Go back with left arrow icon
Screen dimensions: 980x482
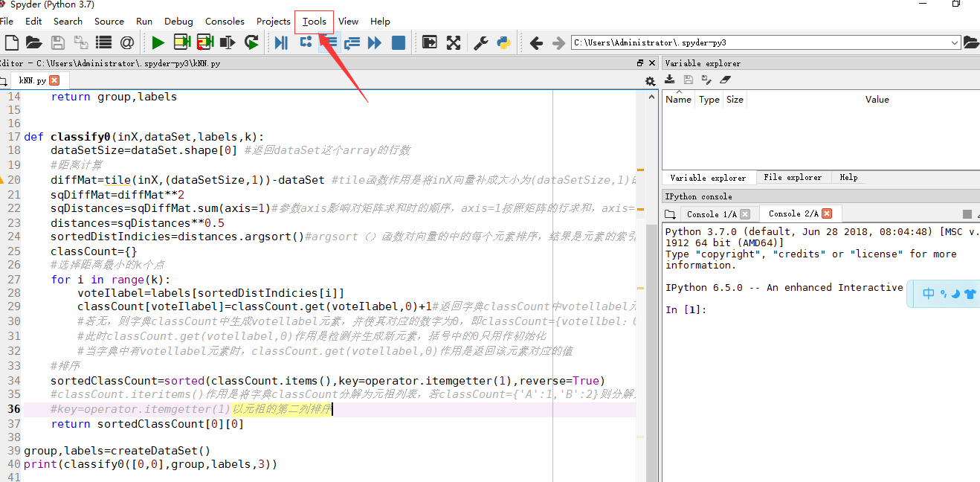tap(535, 43)
